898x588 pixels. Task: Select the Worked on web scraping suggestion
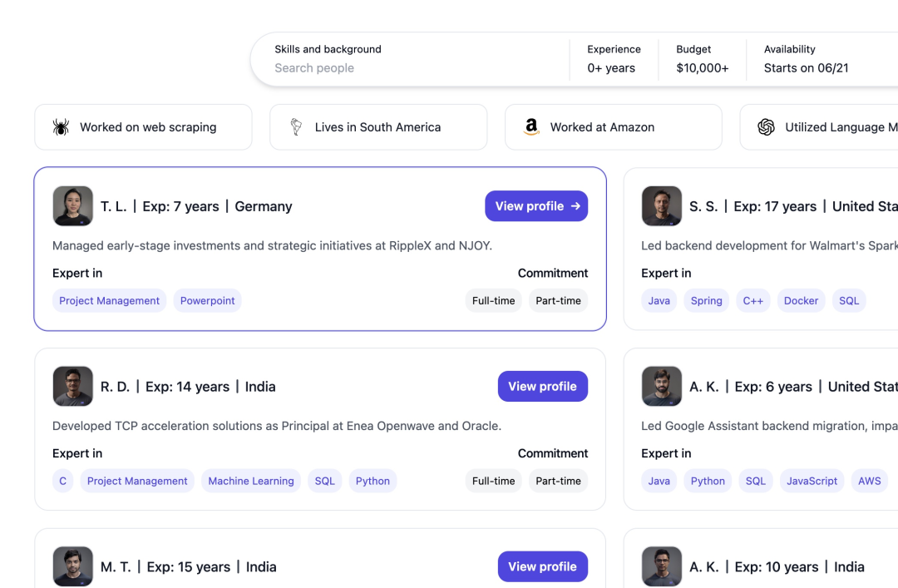click(x=143, y=127)
